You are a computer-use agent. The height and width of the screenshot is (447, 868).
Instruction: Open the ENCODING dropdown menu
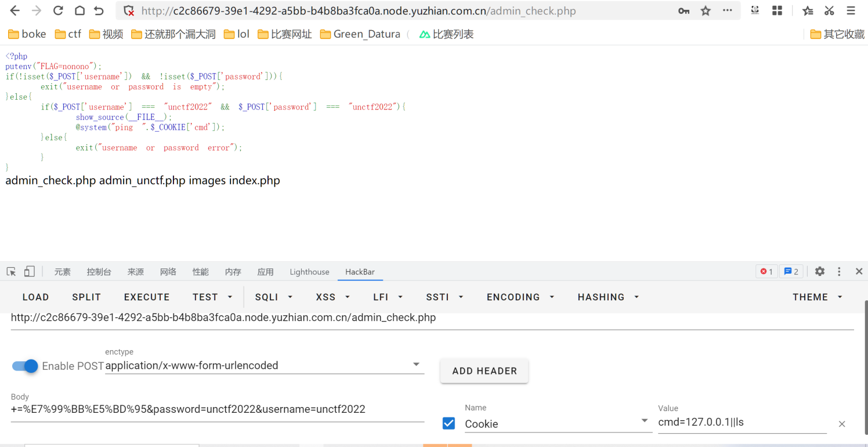point(520,297)
